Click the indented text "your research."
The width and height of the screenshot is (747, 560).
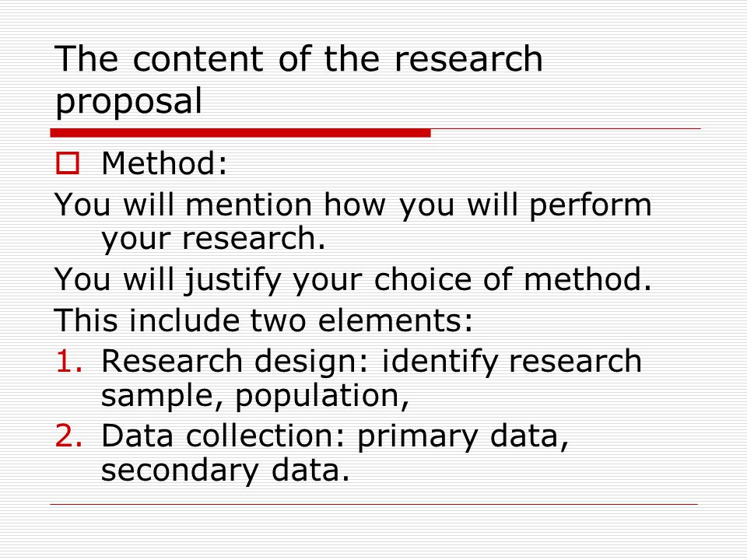point(213,238)
